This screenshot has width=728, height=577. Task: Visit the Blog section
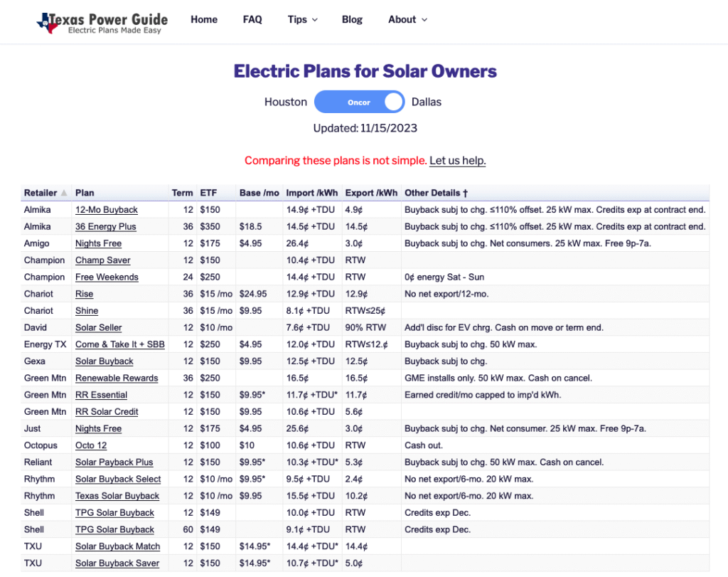click(x=352, y=19)
